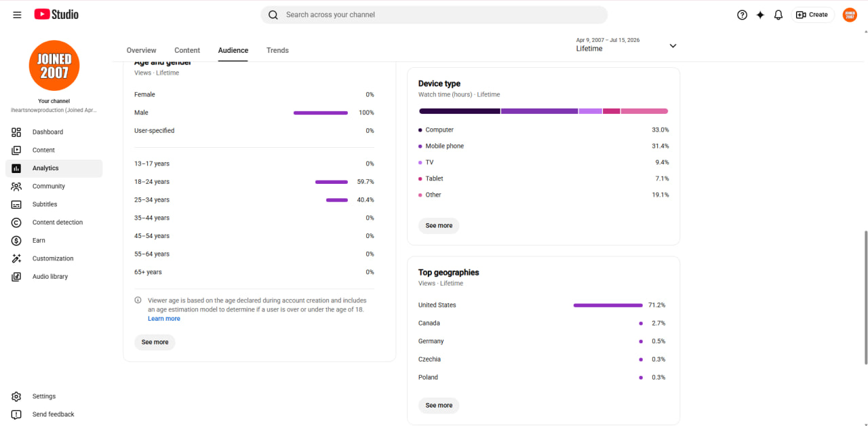The image size is (868, 426).
Task: Expand the Lifetime date range dropdown
Action: click(x=627, y=45)
